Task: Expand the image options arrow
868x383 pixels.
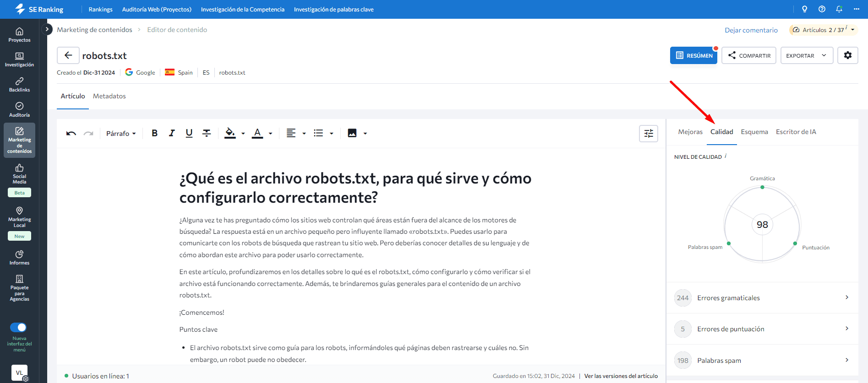Action: (365, 134)
